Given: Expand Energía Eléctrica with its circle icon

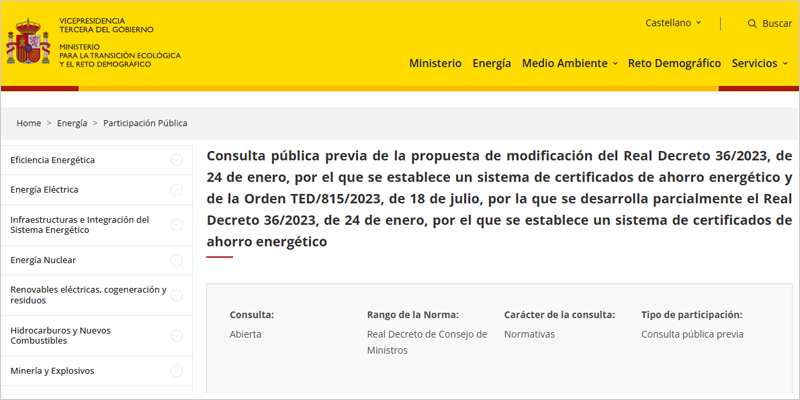Looking at the screenshot, I should click(176, 190).
